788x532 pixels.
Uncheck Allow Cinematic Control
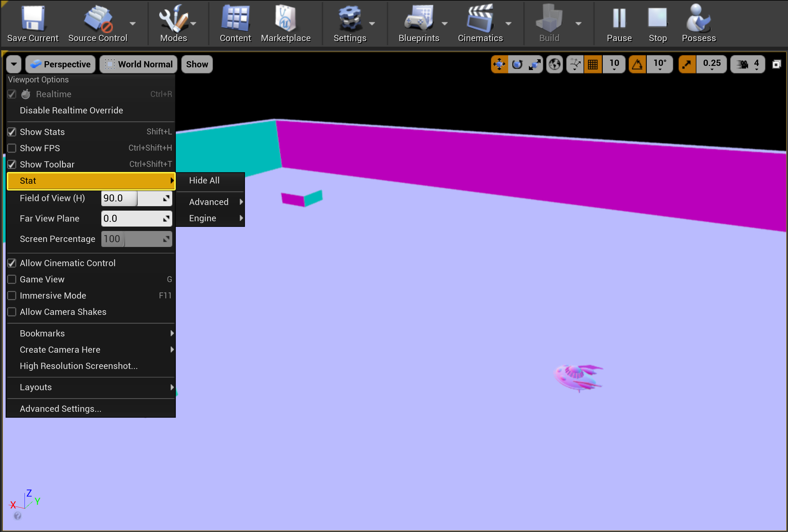tap(12, 263)
